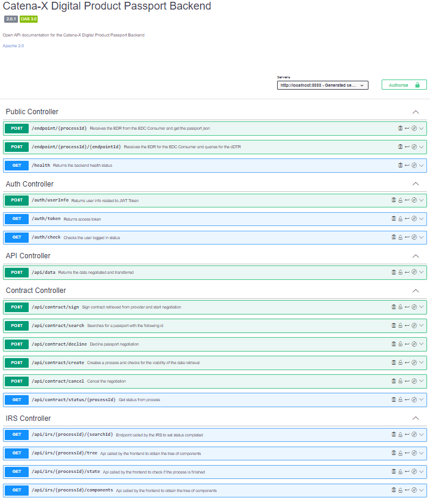Expand /health row with its down chevron
The width and height of the screenshot is (430, 504).
421,165
